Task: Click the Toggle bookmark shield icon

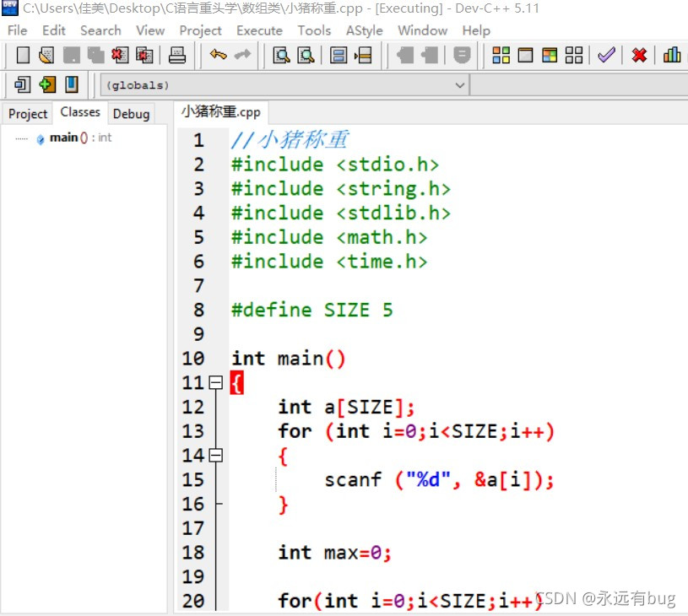Action: [462, 56]
